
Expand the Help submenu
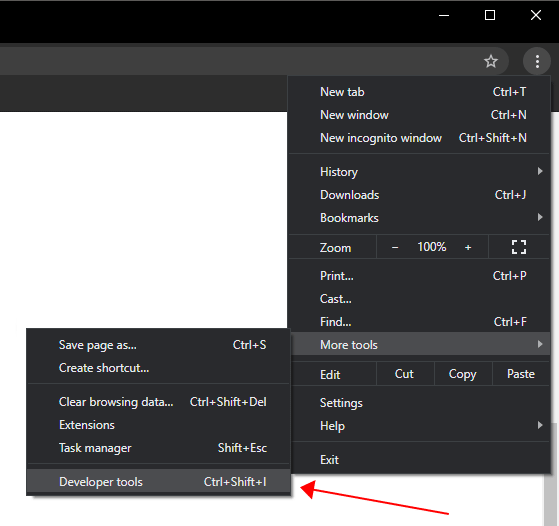[x=419, y=425]
